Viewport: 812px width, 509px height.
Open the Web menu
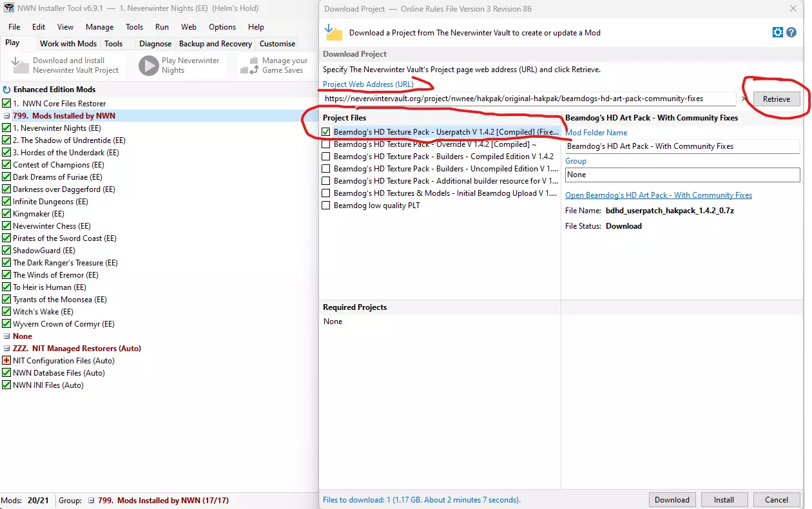pyautogui.click(x=188, y=27)
